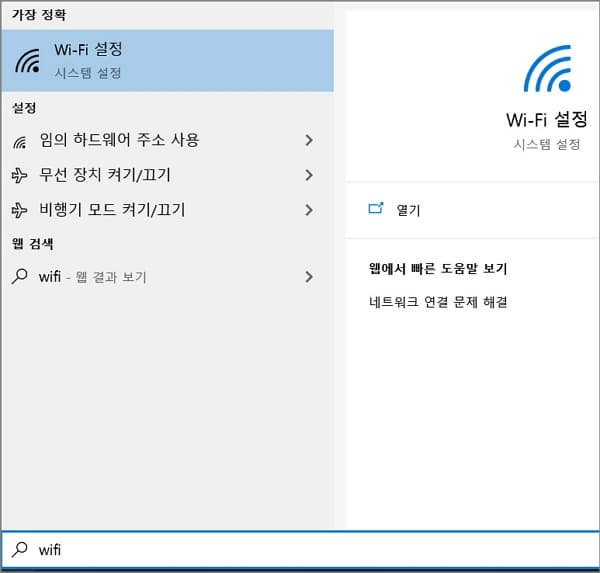The width and height of the screenshot is (600, 573).
Task: Expand the wifi web result chevron
Action: click(x=309, y=276)
